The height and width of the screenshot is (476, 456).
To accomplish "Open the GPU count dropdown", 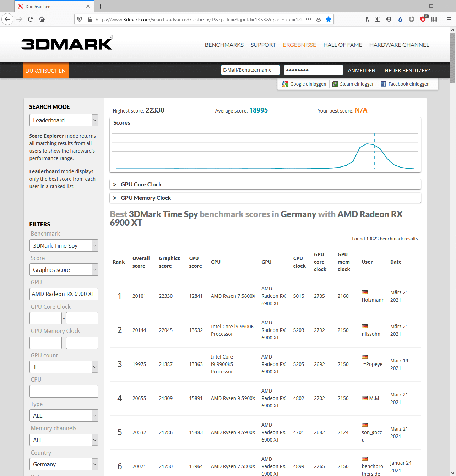I will tap(64, 367).
